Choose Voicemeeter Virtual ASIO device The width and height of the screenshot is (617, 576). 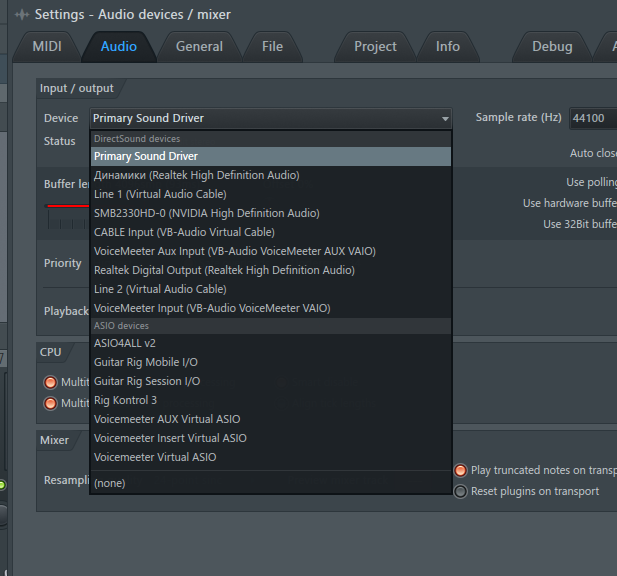[154, 457]
